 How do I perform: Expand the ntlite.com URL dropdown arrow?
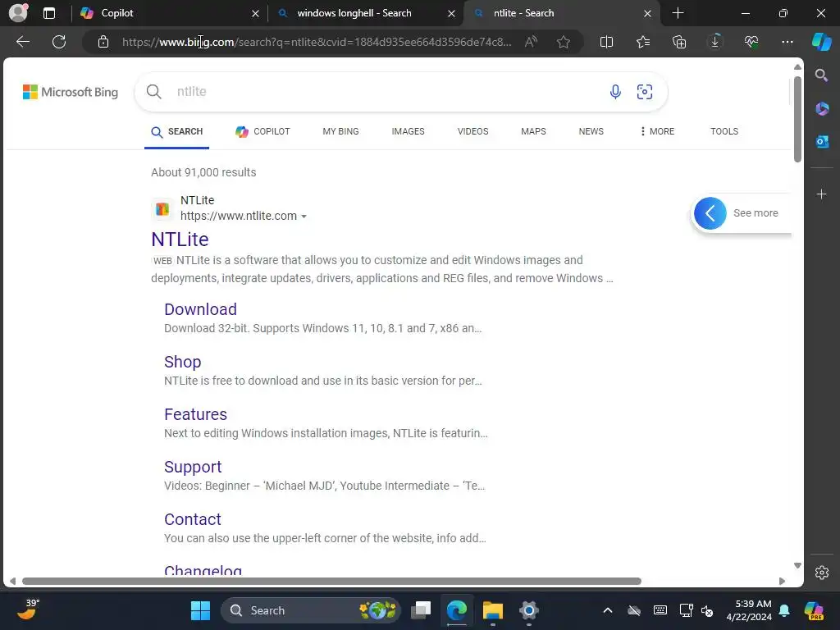(x=304, y=217)
